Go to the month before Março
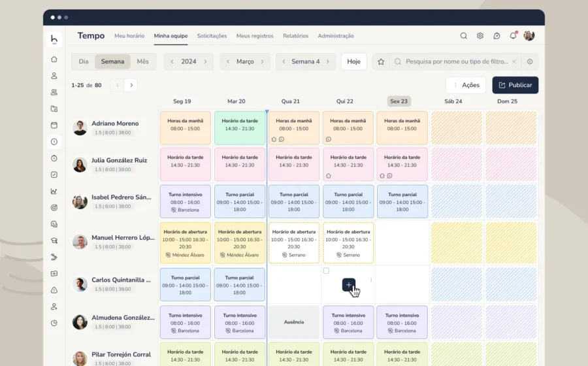 (228, 61)
